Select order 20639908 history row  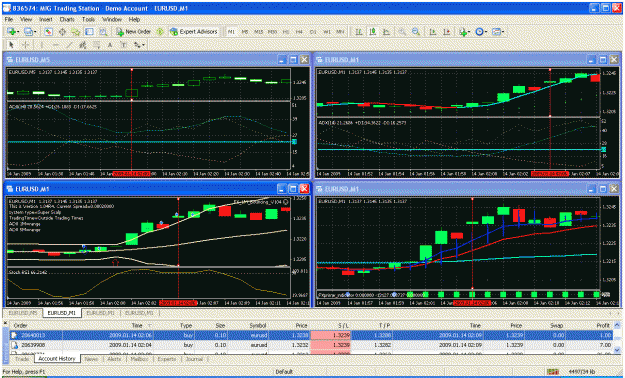311,345
